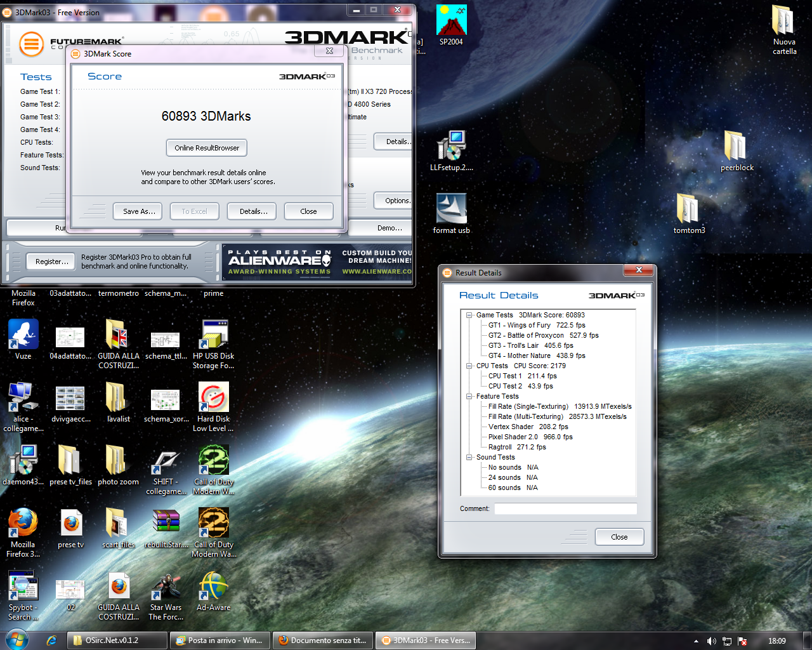Collapse the Feature Tests tree node
The height and width of the screenshot is (650, 812).
coord(469,396)
